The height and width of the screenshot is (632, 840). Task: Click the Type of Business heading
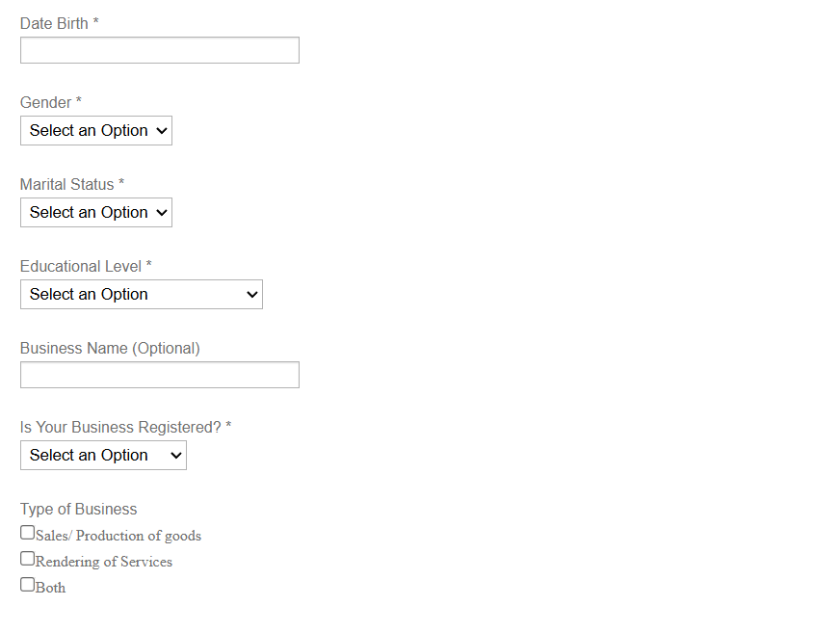79,510
